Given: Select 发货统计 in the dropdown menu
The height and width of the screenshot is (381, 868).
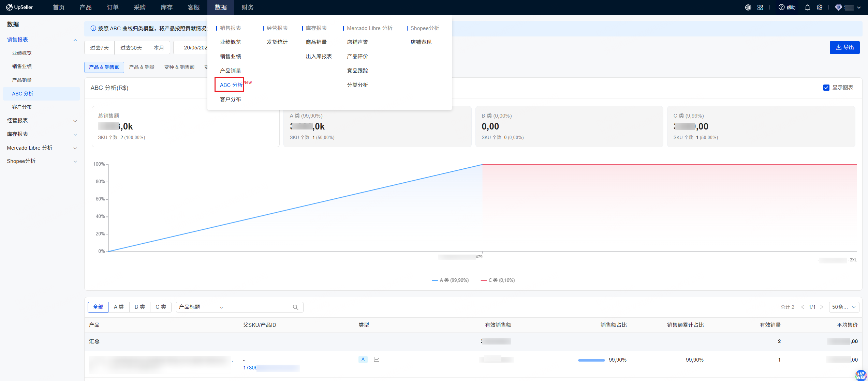Looking at the screenshot, I should tap(277, 42).
